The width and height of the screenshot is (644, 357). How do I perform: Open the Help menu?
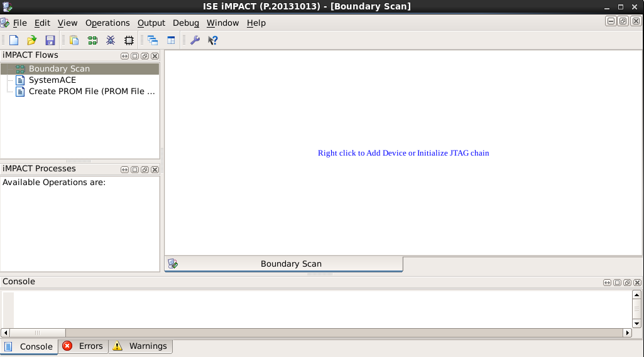click(256, 23)
